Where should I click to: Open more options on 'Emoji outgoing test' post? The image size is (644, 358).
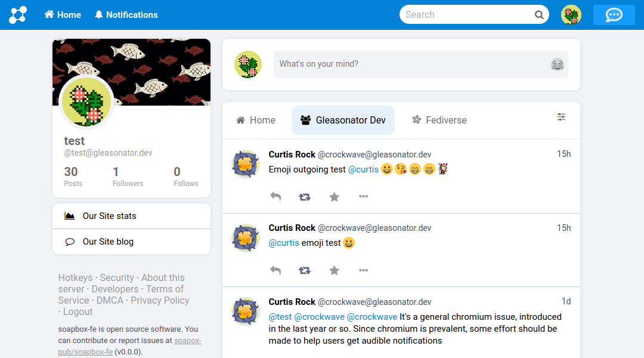coord(363,196)
